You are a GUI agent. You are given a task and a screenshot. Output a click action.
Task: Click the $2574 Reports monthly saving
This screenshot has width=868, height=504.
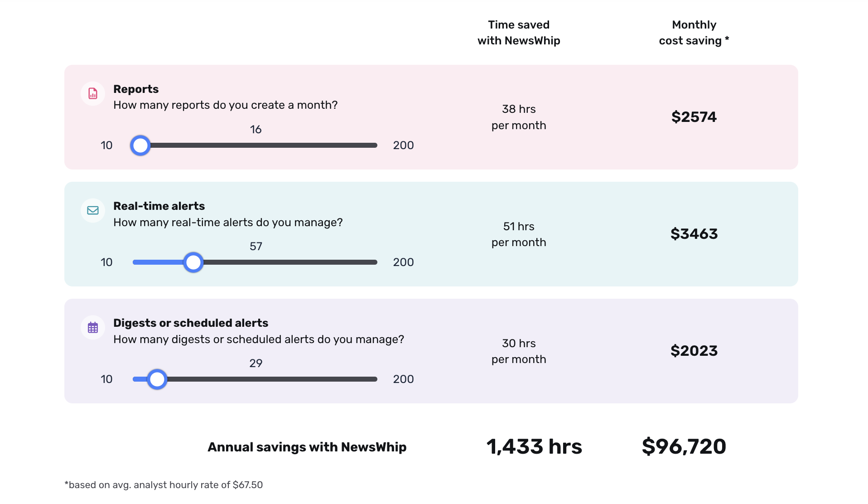694,116
